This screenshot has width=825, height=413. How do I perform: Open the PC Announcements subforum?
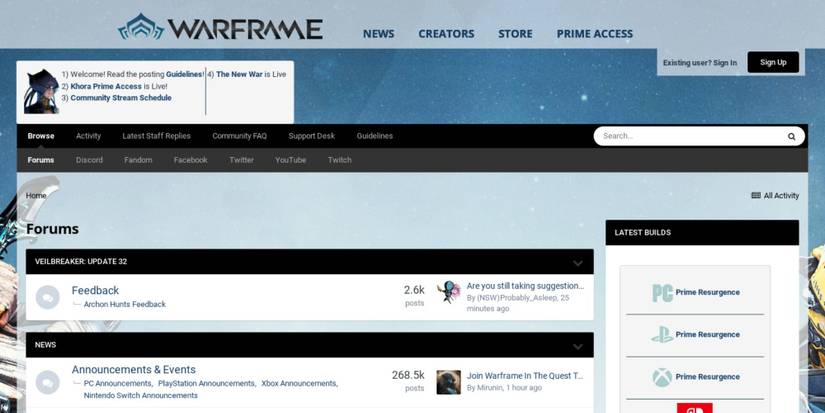pyautogui.click(x=117, y=384)
